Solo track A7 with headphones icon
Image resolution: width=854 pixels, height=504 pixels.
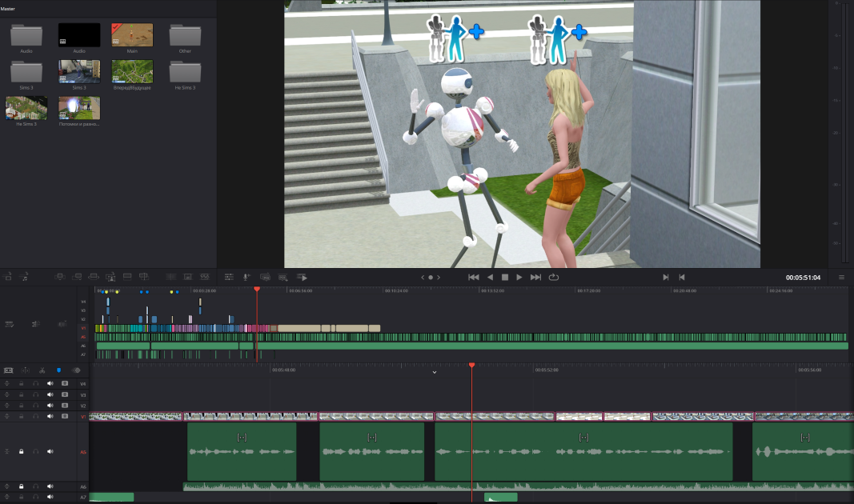[x=36, y=497]
